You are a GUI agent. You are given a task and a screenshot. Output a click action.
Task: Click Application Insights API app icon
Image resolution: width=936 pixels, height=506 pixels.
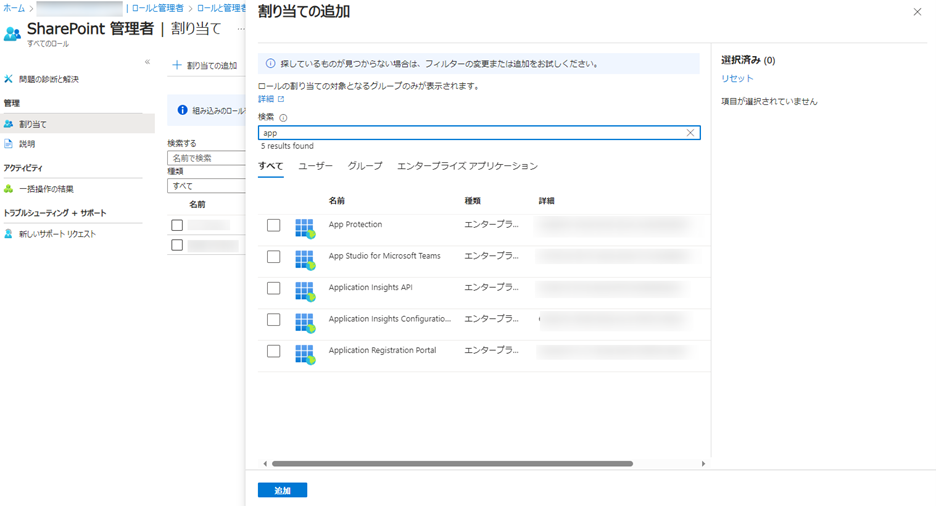pyautogui.click(x=305, y=292)
